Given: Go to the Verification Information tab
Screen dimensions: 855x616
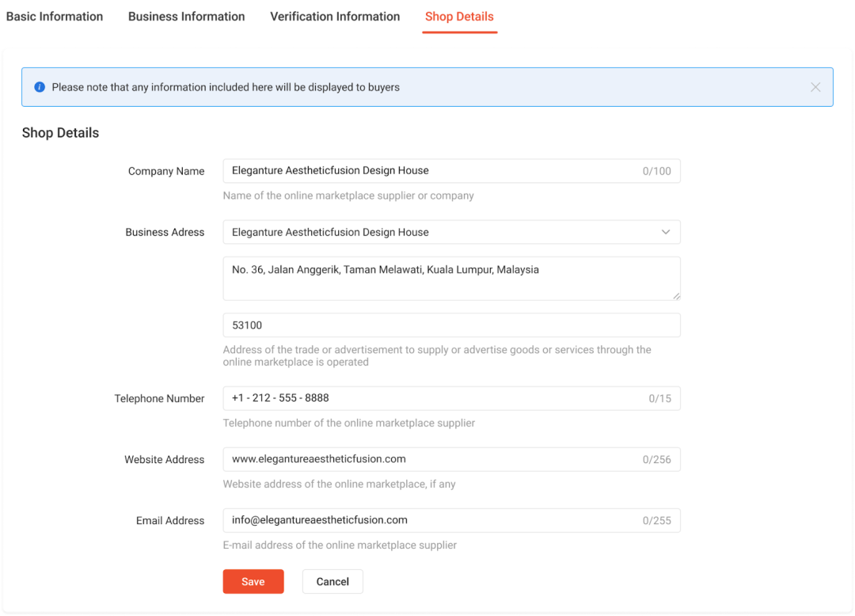Looking at the screenshot, I should [334, 17].
